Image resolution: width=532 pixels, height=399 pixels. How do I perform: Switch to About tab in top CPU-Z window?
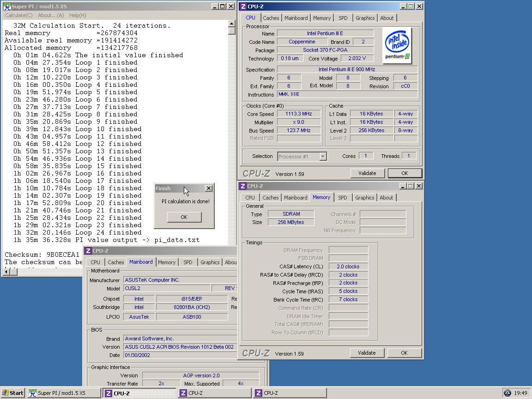pos(387,18)
